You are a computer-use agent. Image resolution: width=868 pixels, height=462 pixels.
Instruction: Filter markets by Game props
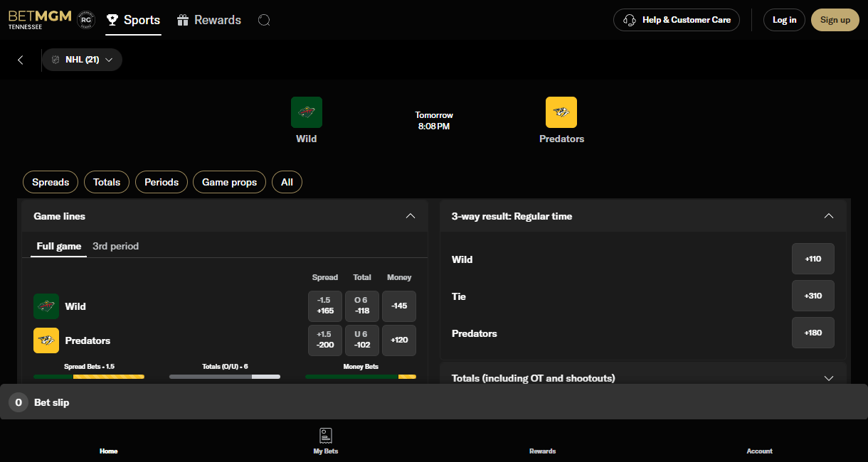tap(229, 182)
